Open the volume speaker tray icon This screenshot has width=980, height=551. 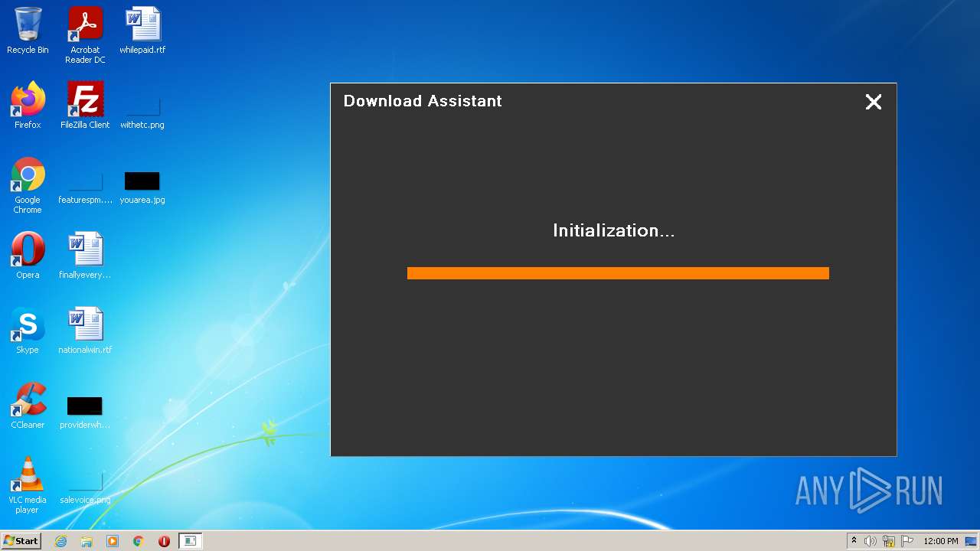(871, 541)
